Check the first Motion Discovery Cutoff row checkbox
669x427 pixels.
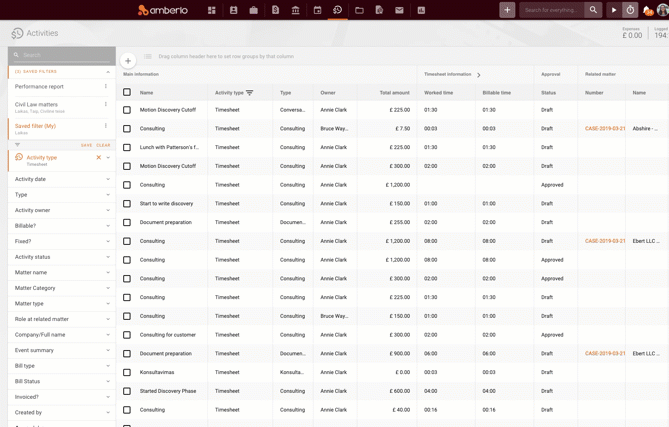(127, 110)
